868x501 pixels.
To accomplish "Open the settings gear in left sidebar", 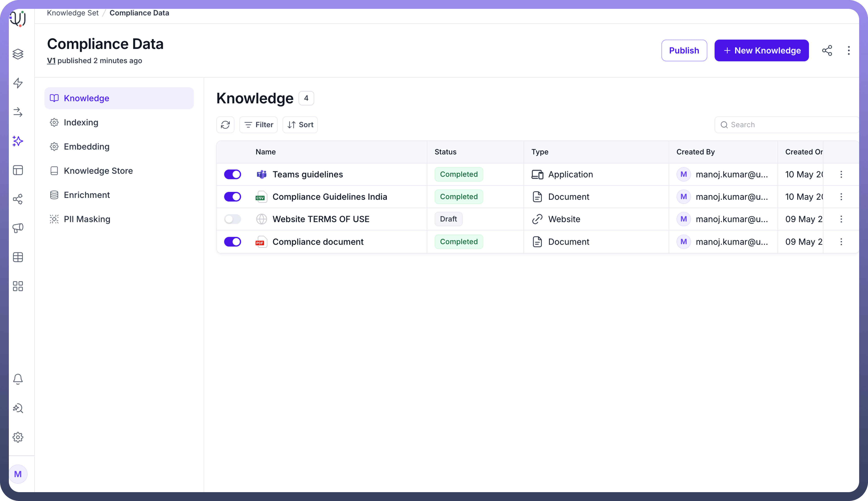I will (18, 437).
